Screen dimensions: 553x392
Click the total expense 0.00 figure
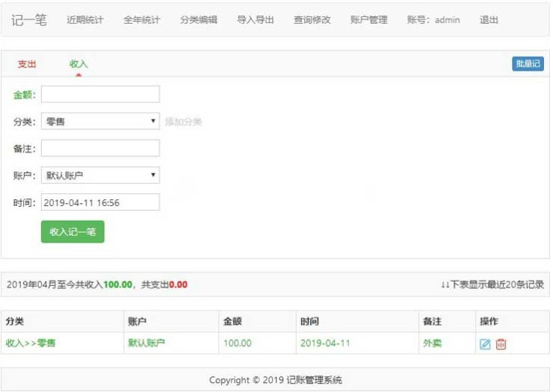(178, 284)
